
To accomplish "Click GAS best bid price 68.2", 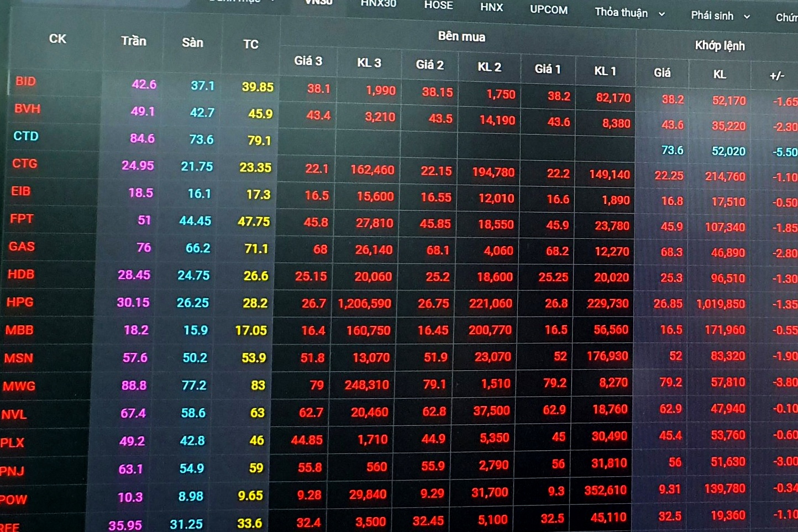I will click(557, 251).
